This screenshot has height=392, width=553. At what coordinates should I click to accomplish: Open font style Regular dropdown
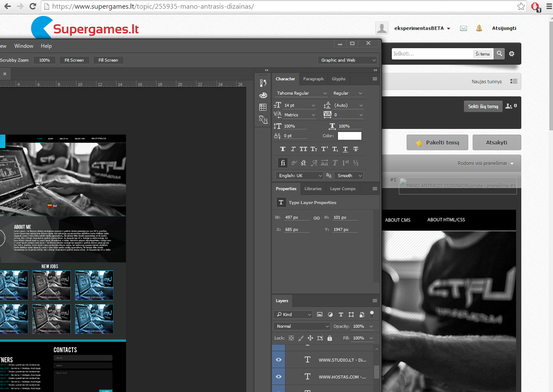click(x=347, y=93)
